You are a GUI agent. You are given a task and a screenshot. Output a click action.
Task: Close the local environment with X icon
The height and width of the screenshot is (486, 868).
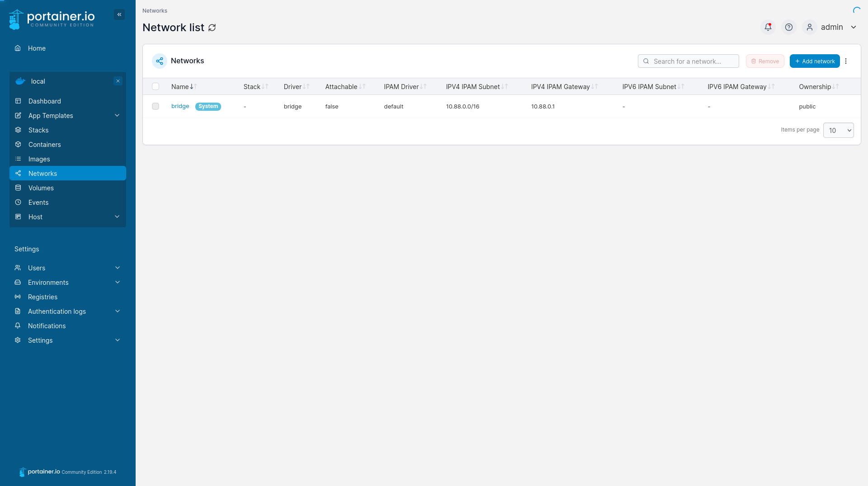pyautogui.click(x=118, y=81)
